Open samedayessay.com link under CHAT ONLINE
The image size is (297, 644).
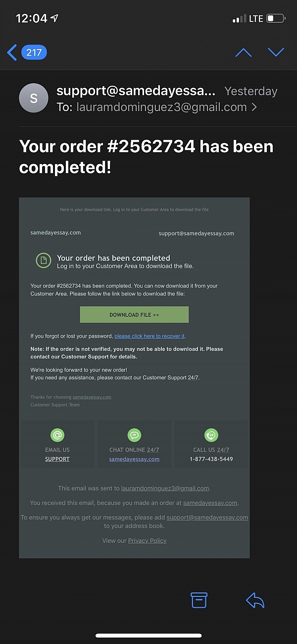point(134,459)
